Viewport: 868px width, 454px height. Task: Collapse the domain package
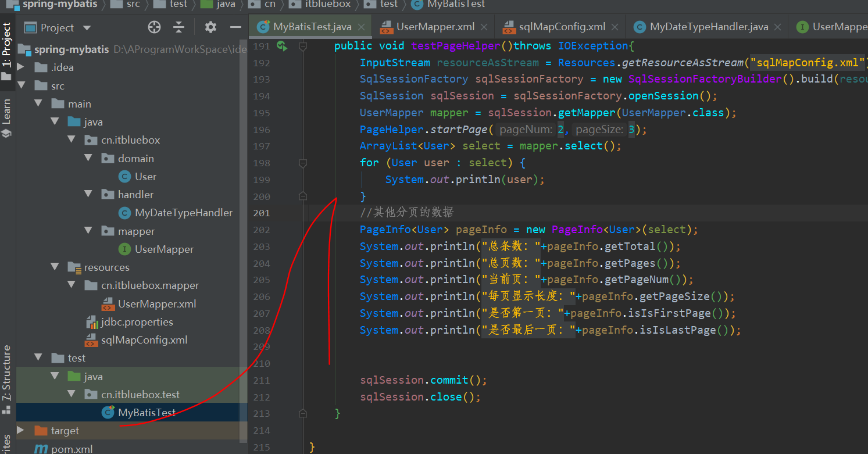[89, 158]
